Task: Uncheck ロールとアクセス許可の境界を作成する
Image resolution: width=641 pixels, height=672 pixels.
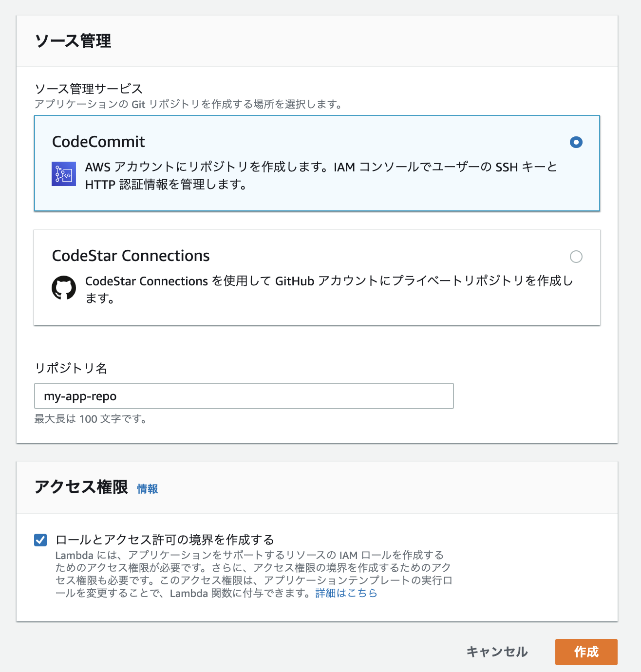Action: click(41, 540)
